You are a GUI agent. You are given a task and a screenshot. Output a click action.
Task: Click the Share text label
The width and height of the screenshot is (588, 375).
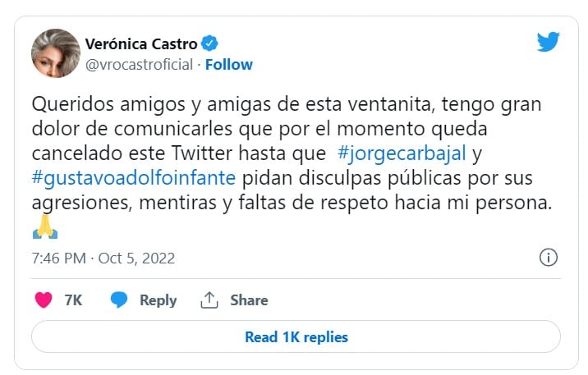click(x=249, y=300)
